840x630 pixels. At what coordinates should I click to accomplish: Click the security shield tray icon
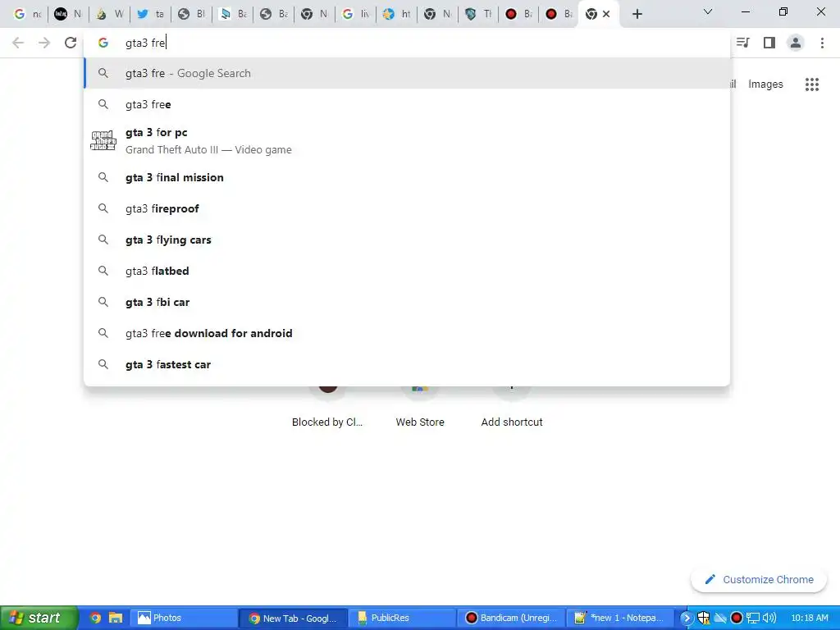pos(703,619)
